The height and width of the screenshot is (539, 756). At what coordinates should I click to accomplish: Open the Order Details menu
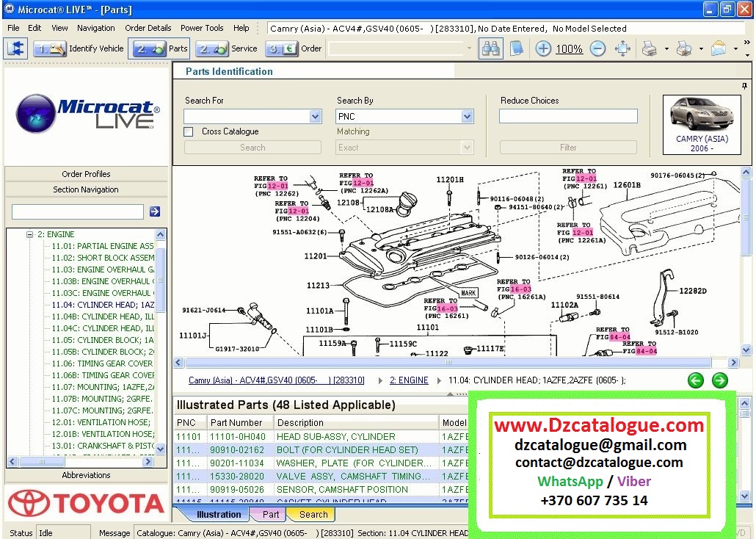pyautogui.click(x=148, y=28)
